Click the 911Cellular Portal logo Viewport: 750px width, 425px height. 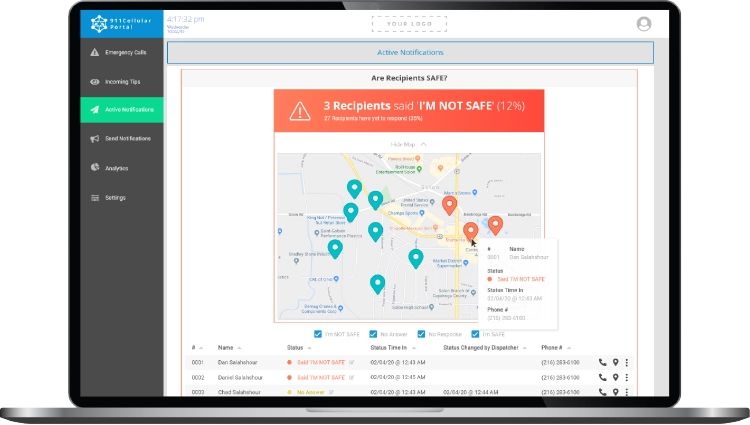(121, 24)
